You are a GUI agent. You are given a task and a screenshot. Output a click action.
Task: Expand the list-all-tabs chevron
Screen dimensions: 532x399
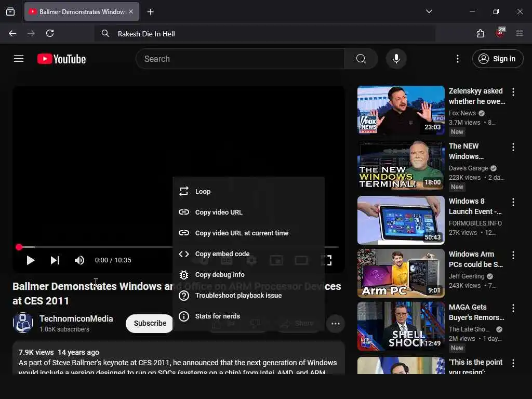point(429,11)
